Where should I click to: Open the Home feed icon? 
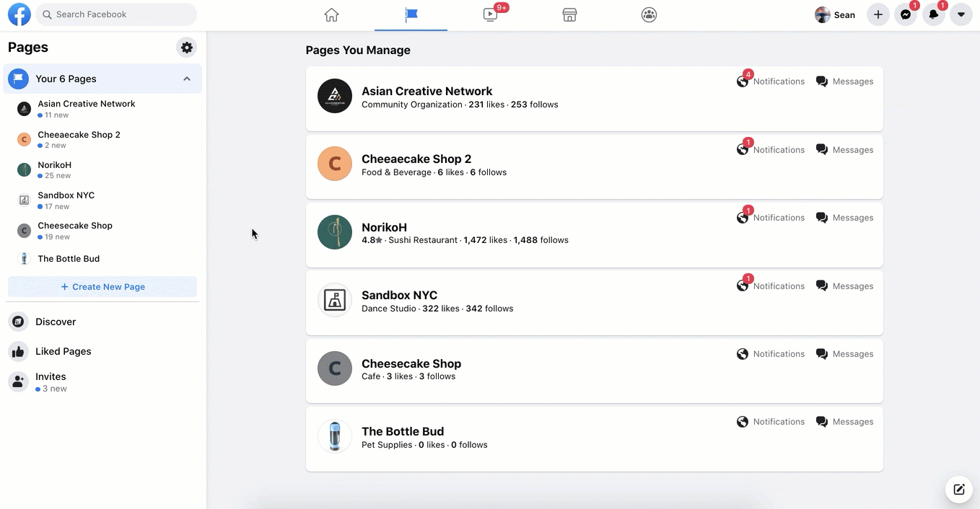[331, 15]
